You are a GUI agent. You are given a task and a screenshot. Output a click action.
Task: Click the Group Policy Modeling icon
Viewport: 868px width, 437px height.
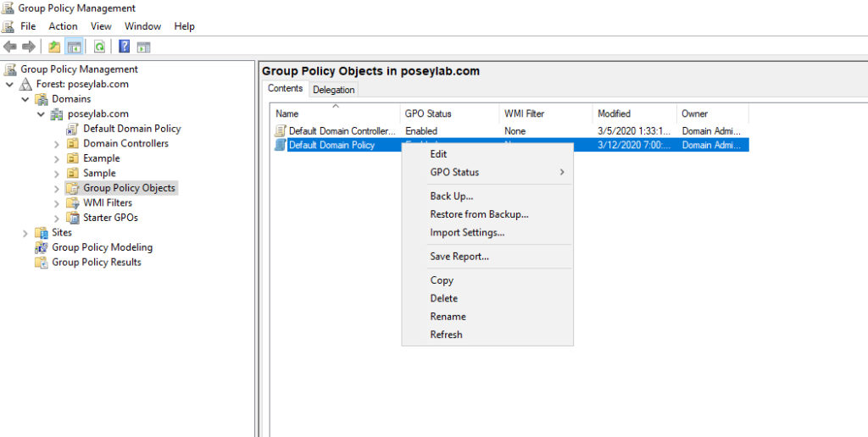tap(42, 248)
